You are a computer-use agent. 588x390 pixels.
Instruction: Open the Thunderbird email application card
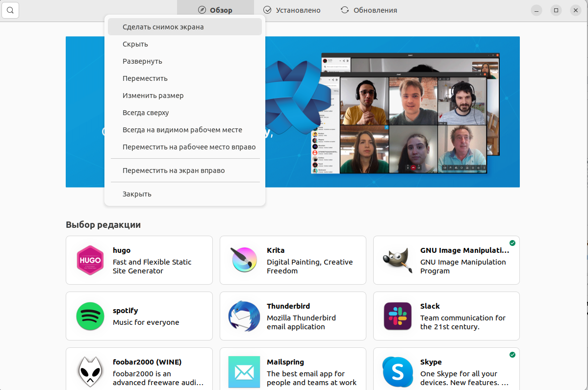click(x=293, y=316)
